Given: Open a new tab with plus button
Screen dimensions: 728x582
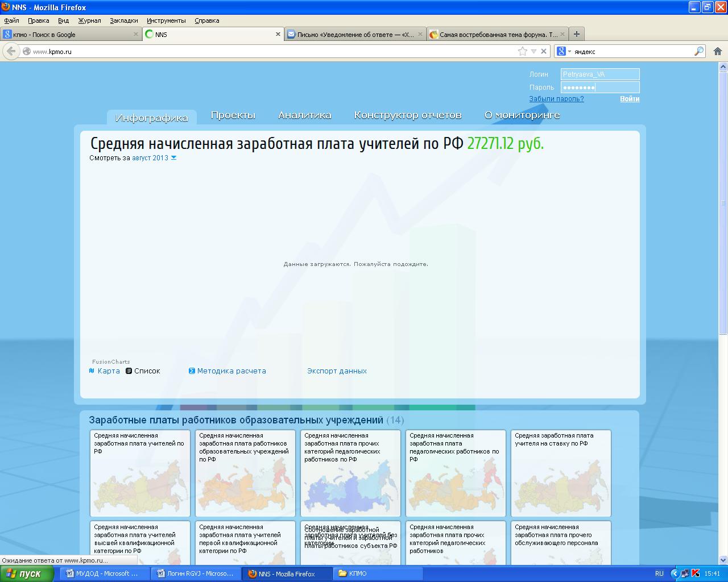Looking at the screenshot, I should (576, 34).
